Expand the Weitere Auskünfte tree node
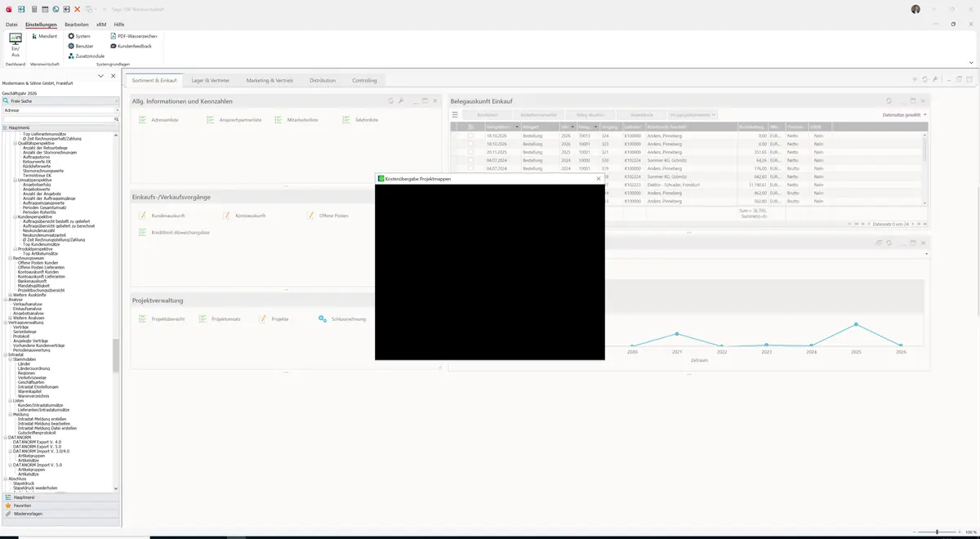Viewport: 980px width, 539px height. pos(11,295)
